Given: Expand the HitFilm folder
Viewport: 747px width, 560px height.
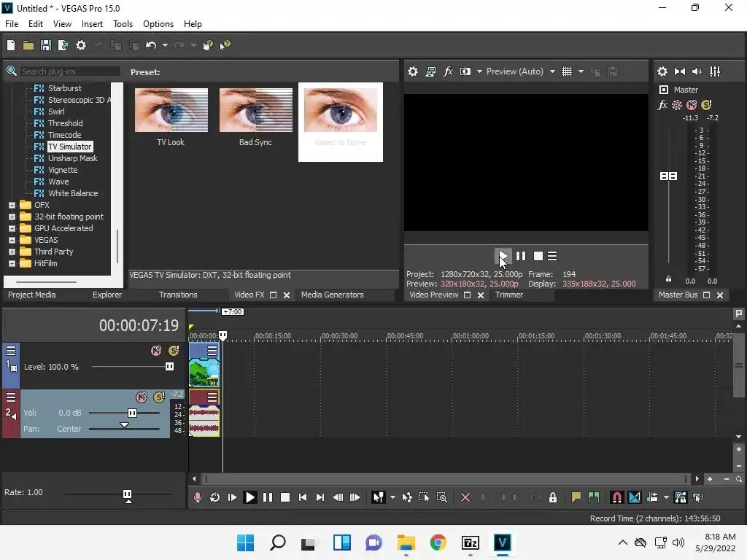Looking at the screenshot, I should 12,263.
